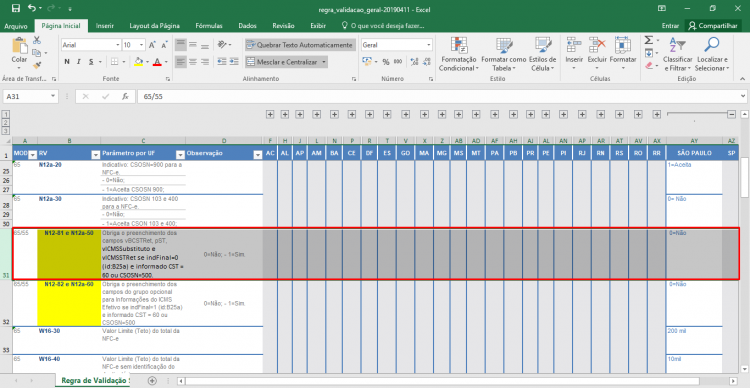Screen dimensions: 750x388
Task: Click the decrease decimal places icon
Action: click(x=427, y=62)
